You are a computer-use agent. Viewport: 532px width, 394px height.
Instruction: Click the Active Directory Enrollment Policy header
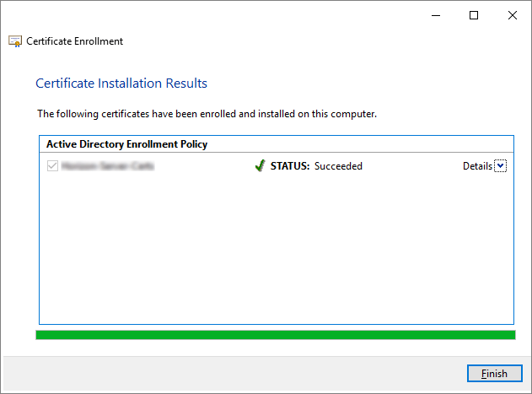[126, 144]
